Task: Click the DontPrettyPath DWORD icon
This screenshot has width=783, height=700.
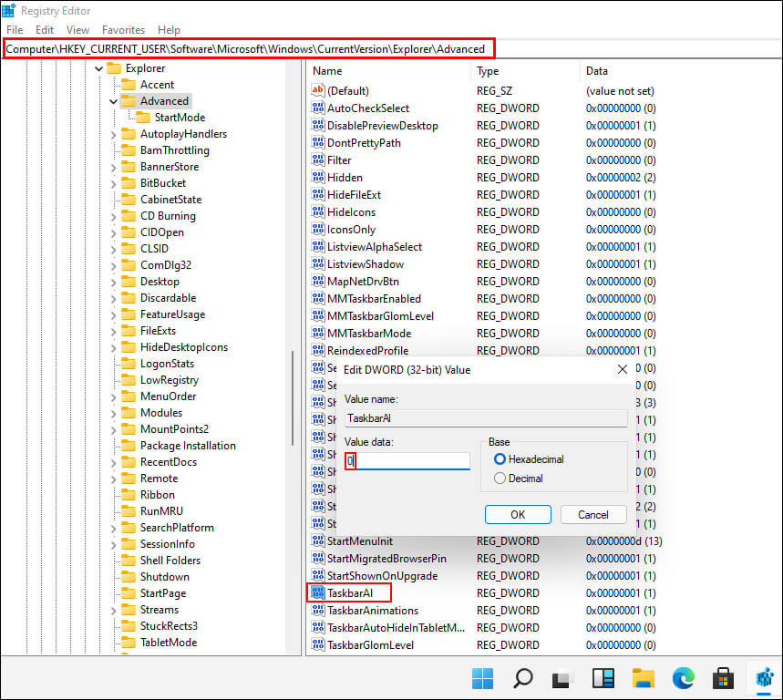Action: (x=317, y=143)
